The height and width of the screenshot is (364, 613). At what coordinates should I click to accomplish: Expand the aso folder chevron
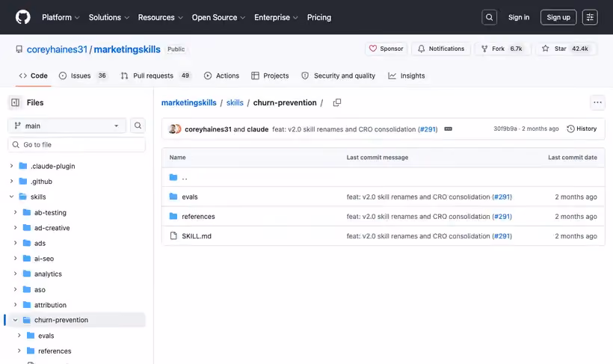(15, 289)
